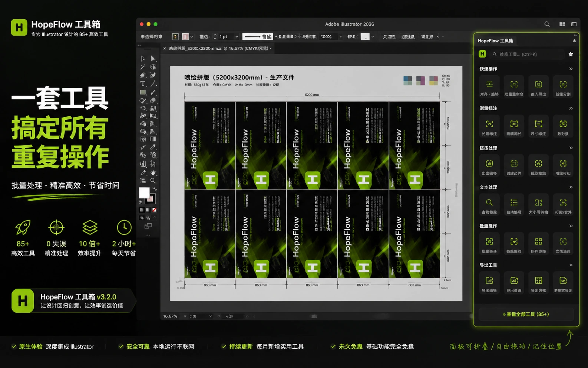Activate the Type (T) tool
Image resolution: width=588 pixels, height=368 pixels.
(x=143, y=84)
